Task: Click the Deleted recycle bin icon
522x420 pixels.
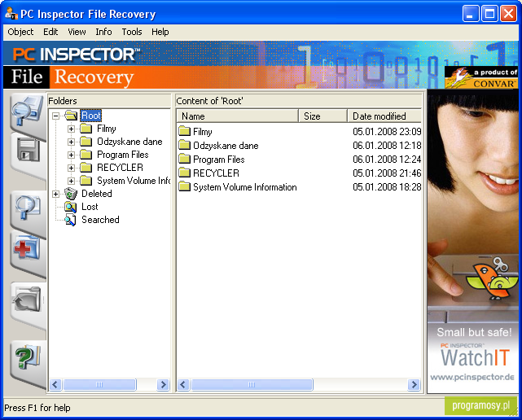Action: 71,194
